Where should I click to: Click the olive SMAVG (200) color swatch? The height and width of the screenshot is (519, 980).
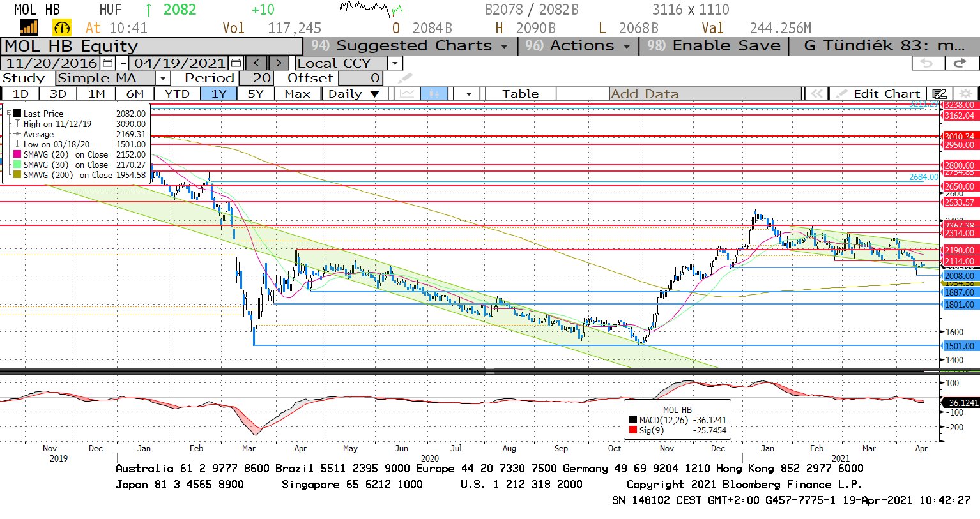[17, 175]
